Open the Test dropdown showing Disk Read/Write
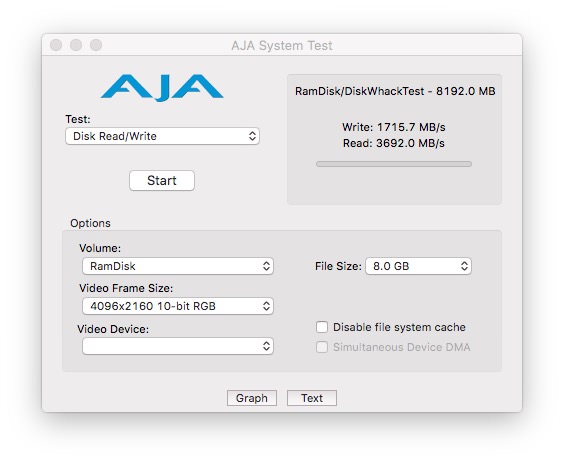The image size is (564, 462). [162, 136]
